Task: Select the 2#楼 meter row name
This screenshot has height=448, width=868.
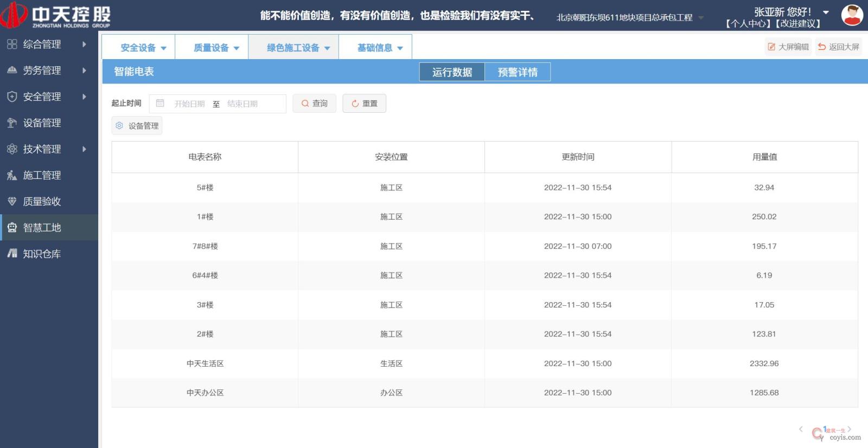Action: 205,334
